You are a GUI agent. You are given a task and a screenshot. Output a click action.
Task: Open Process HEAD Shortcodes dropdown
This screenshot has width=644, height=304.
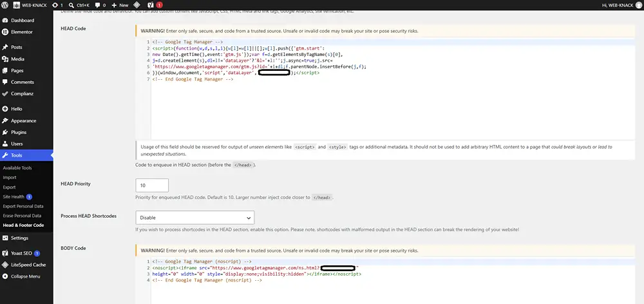coord(194,217)
